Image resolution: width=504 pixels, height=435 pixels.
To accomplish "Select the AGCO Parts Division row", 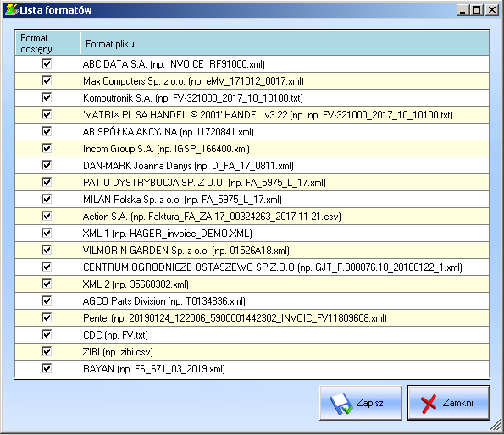I will [x=252, y=300].
